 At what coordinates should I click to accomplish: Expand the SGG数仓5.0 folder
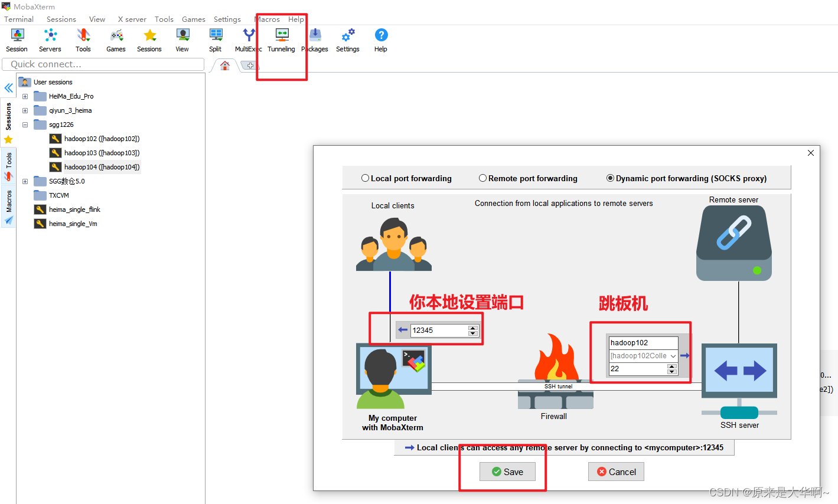point(25,181)
